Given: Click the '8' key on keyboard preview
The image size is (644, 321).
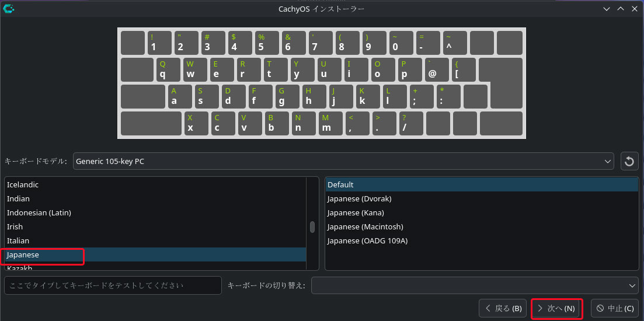Looking at the screenshot, I should coord(347,43).
